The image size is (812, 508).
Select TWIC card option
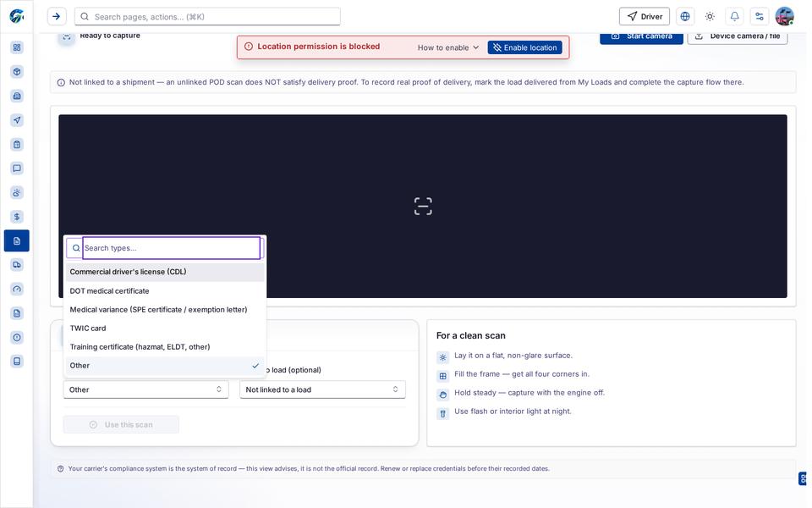[x=165, y=329]
